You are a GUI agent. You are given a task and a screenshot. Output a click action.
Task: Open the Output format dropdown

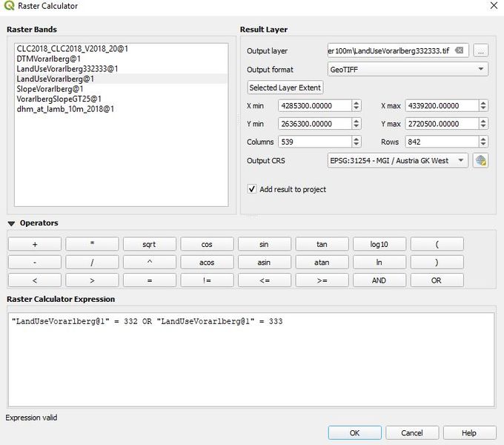pos(407,69)
